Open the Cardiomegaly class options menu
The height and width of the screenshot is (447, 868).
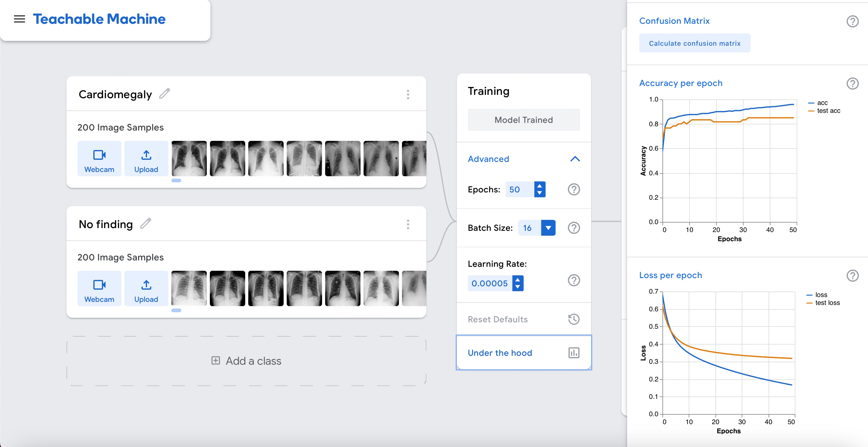(x=408, y=94)
